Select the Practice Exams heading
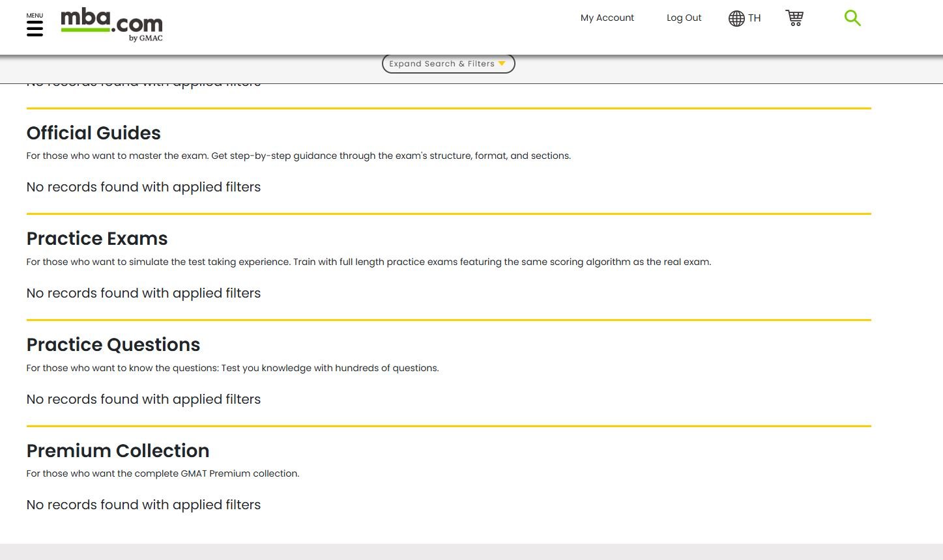The width and height of the screenshot is (943, 560). (x=96, y=239)
